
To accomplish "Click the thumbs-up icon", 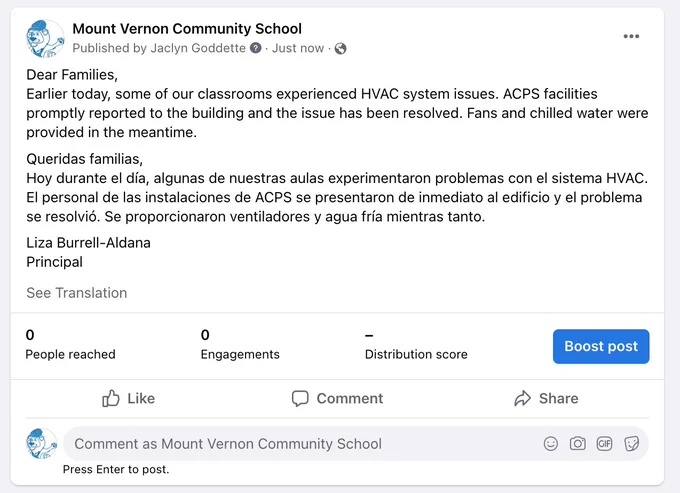I will pyautogui.click(x=111, y=398).
